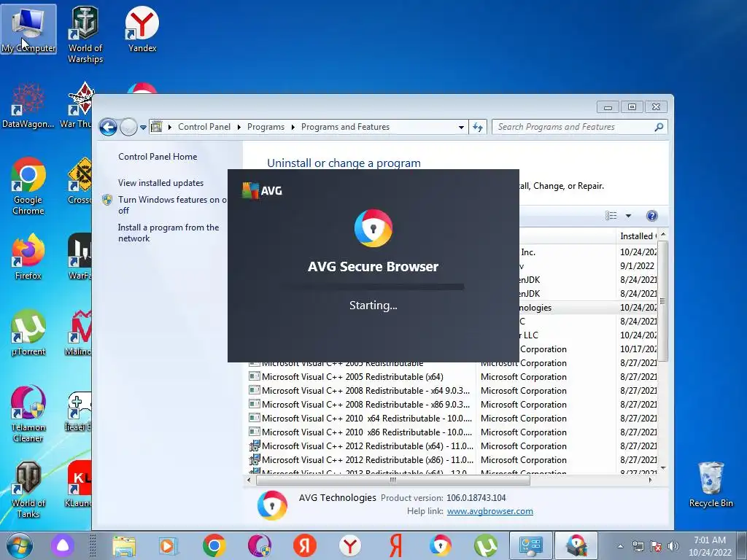Open DataWagon desktop shortcut
Viewport: 747px width, 560px height.
[x=28, y=106]
